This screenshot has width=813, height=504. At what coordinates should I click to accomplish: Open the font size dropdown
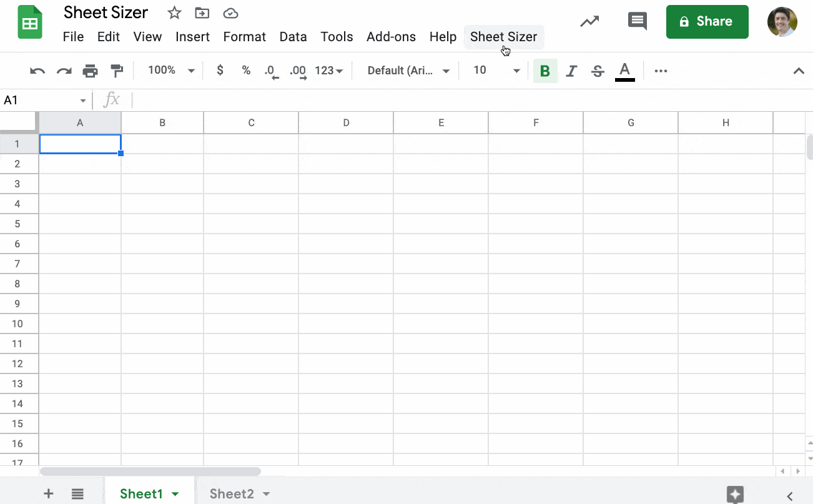(x=493, y=70)
